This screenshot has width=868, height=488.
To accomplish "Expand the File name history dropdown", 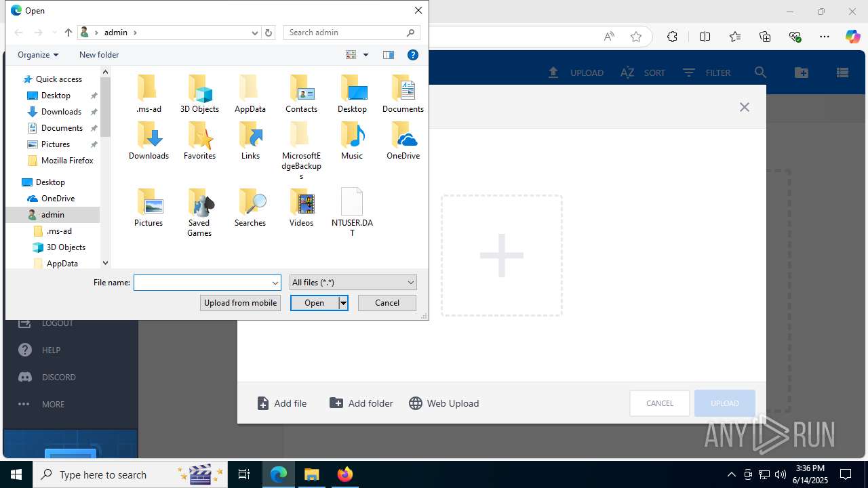I will tap(275, 283).
